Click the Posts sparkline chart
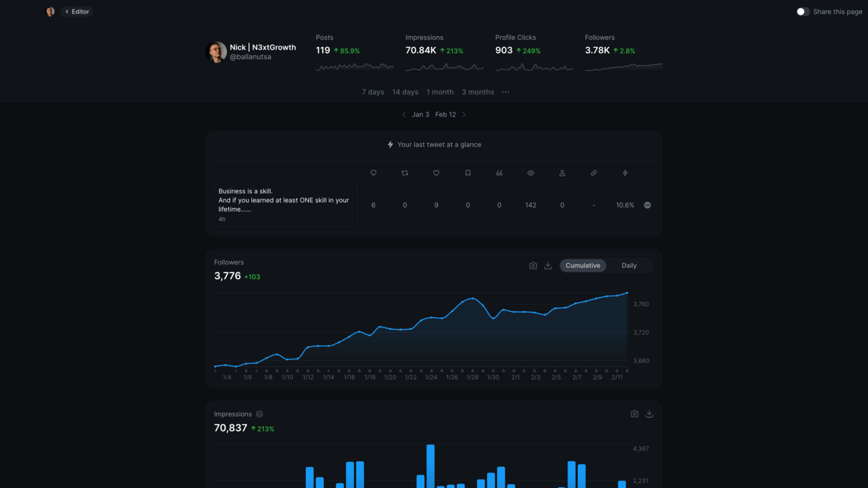The height and width of the screenshot is (488, 868). point(355,66)
